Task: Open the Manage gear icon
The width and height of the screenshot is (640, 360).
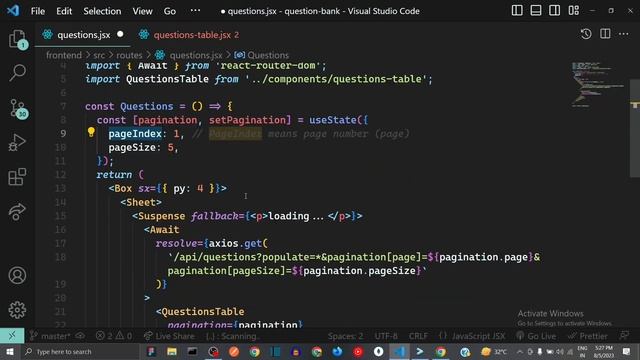Action: 17,310
